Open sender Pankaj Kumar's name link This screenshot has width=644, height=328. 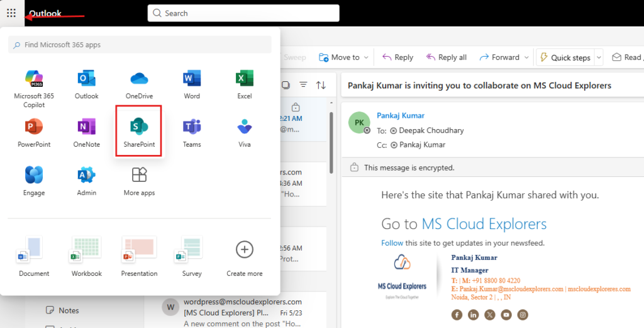401,115
